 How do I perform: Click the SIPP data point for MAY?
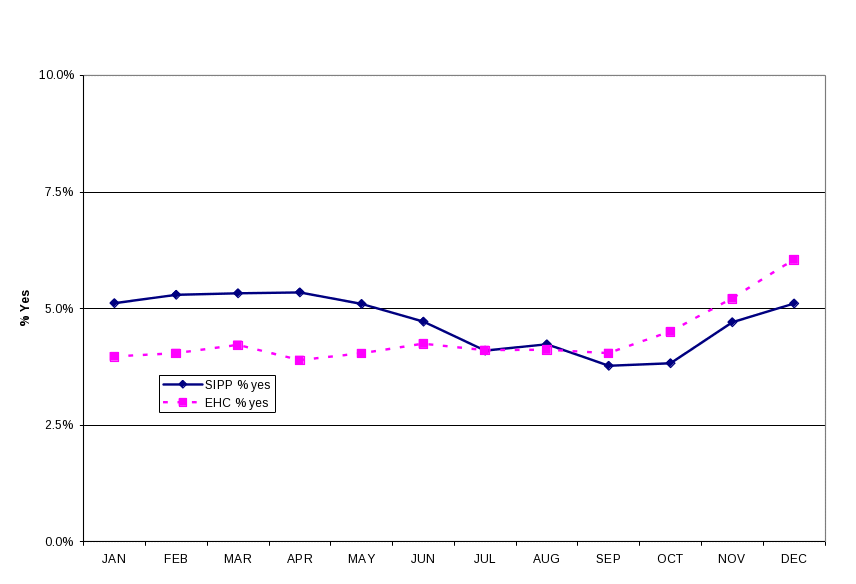click(x=361, y=304)
